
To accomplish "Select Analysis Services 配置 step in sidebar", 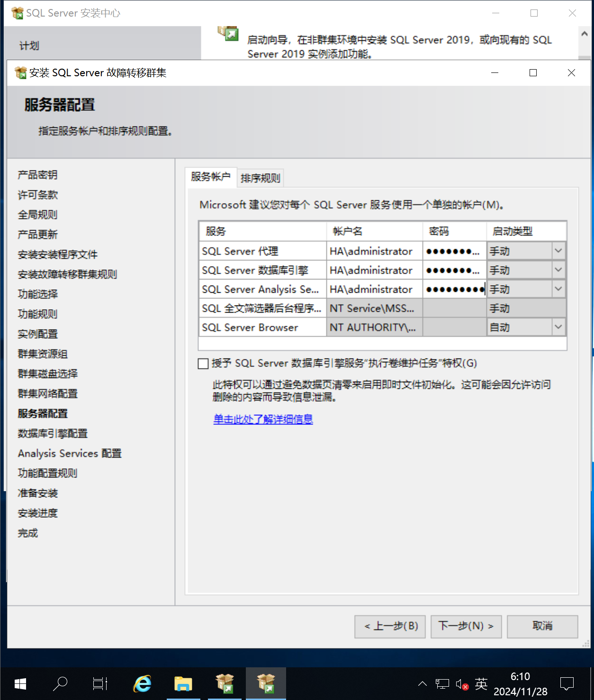I will point(70,453).
